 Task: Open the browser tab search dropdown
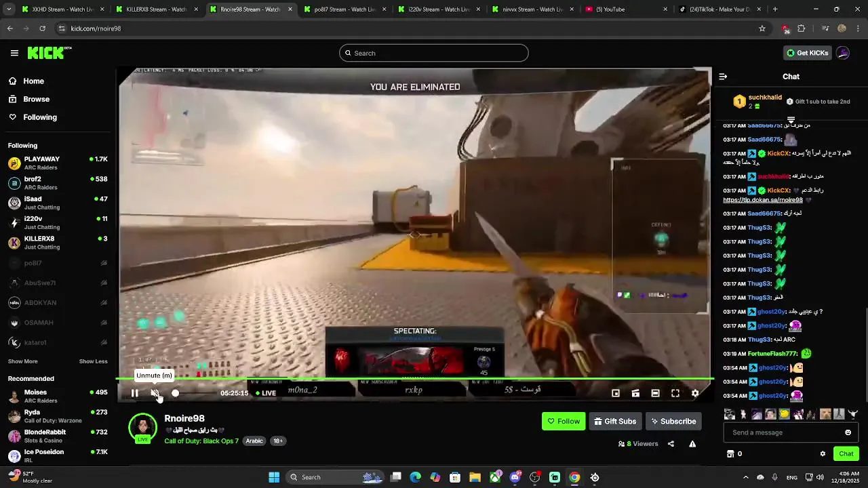point(8,9)
